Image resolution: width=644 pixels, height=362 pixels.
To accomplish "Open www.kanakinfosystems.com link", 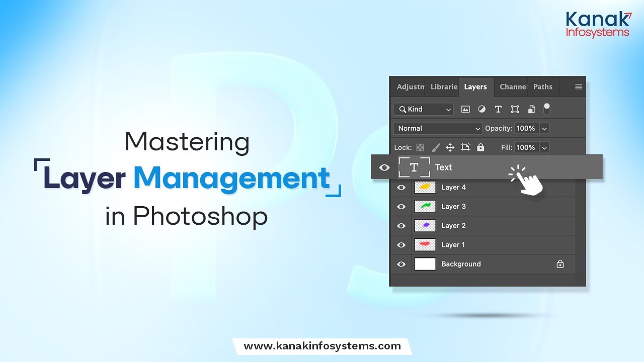I will (x=322, y=346).
